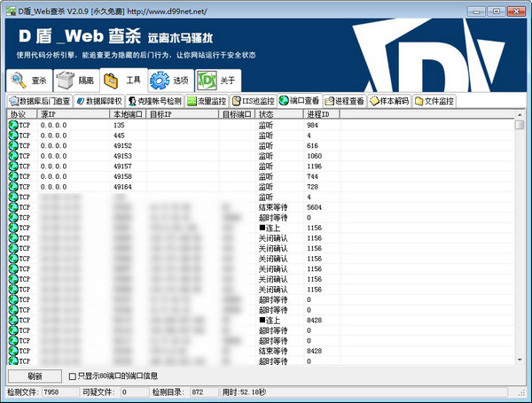Select globe icon of port 49153 row
The image size is (532, 403).
point(13,156)
